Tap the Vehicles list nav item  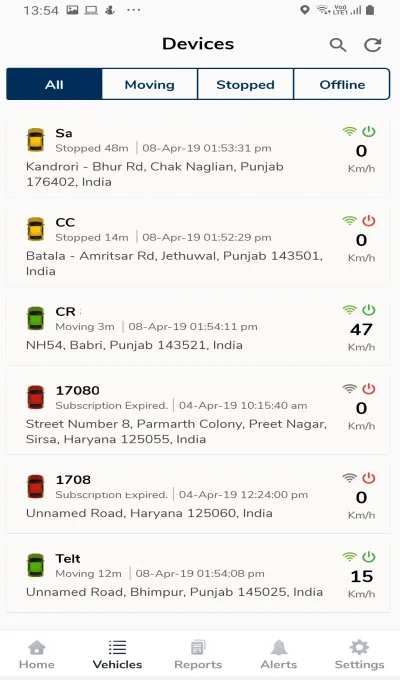[x=117, y=655]
